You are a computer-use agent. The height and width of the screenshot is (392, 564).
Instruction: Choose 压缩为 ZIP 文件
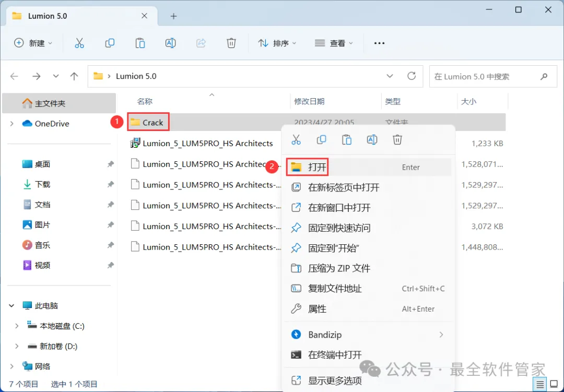368,268
